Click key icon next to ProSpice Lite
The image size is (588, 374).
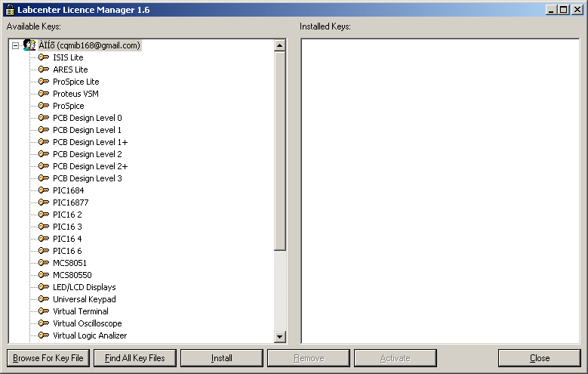[x=44, y=82]
